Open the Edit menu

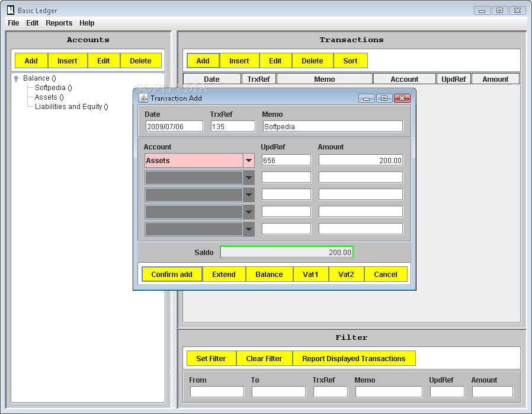pyautogui.click(x=32, y=23)
